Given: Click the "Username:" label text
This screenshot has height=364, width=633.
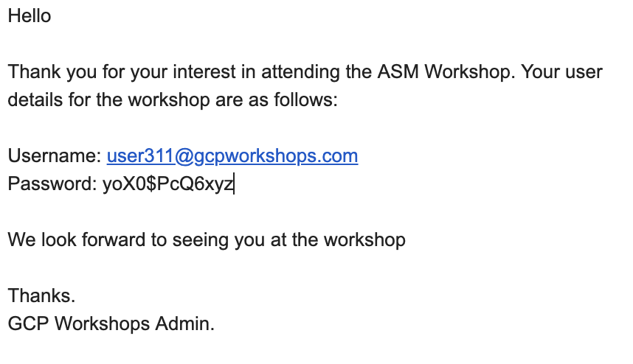Looking at the screenshot, I should point(55,156).
